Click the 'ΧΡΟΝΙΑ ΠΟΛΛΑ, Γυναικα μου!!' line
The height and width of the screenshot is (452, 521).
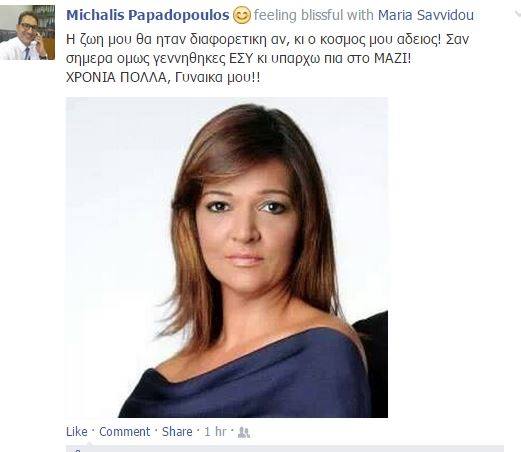coord(163,78)
